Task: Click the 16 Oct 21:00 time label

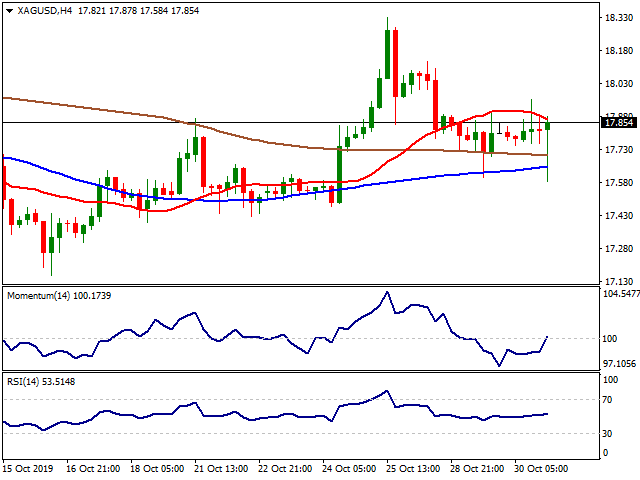Action: coord(93,468)
